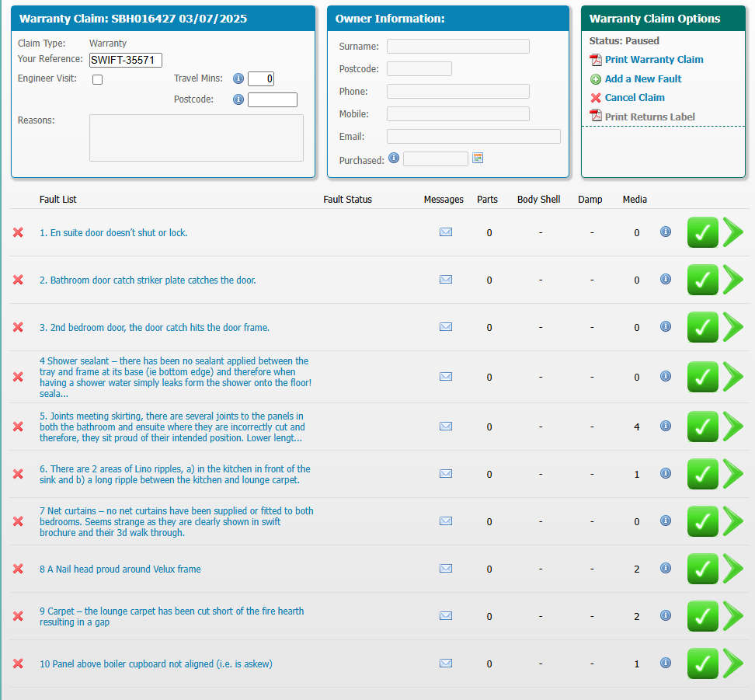Viewport: 755px width, 700px height.
Task: Toggle the Engineer Visit checkbox
Action: coord(97,79)
